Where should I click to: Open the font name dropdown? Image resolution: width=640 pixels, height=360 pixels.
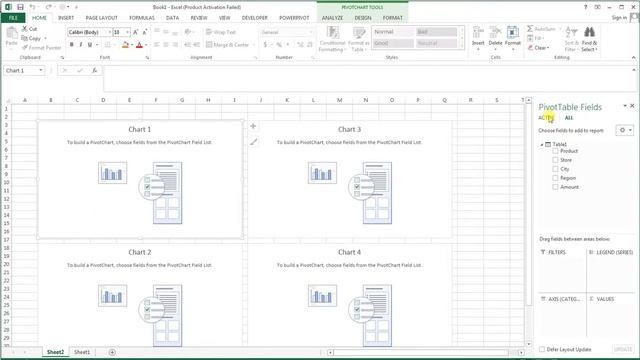tap(110, 32)
